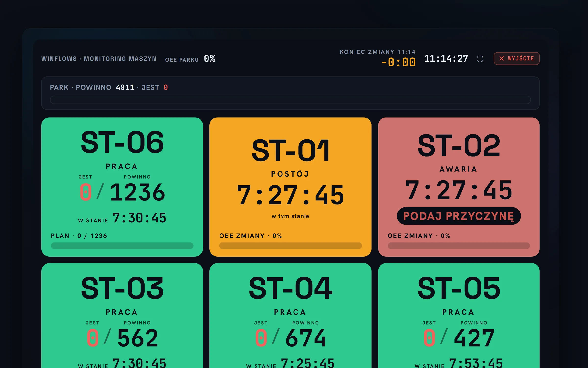The height and width of the screenshot is (368, 588).
Task: Toggle fullscreen mode icon
Action: [480, 59]
